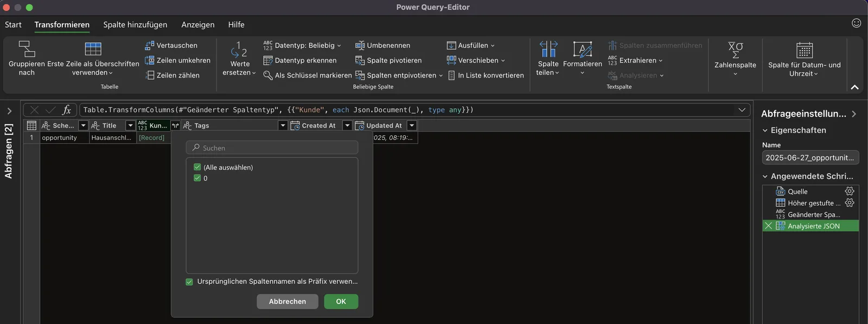Viewport: 868px width, 324px height.
Task: Toggle the (Alle auswählen) checkbox
Action: (x=197, y=167)
